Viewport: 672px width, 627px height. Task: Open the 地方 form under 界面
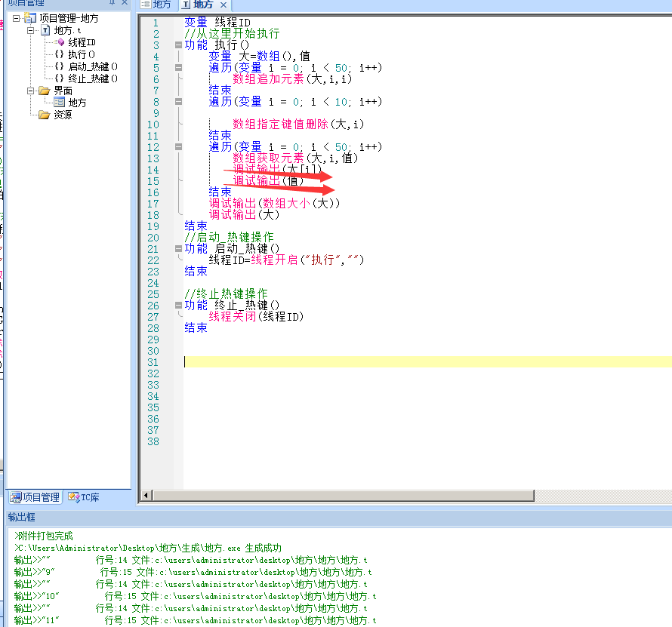click(x=77, y=103)
